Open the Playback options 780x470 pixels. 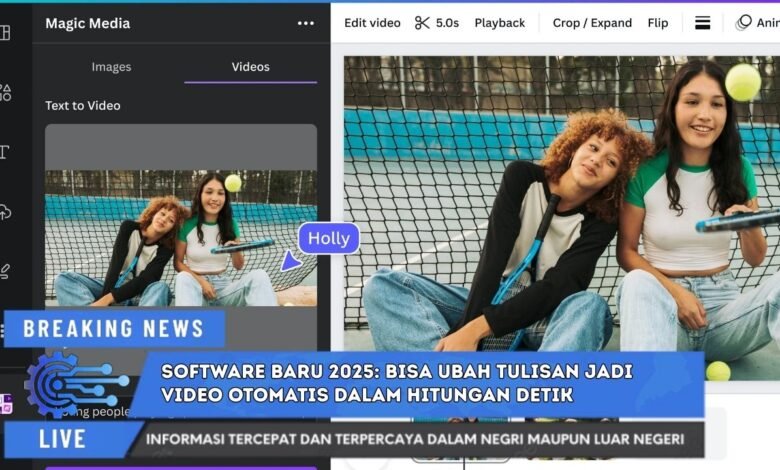click(499, 23)
